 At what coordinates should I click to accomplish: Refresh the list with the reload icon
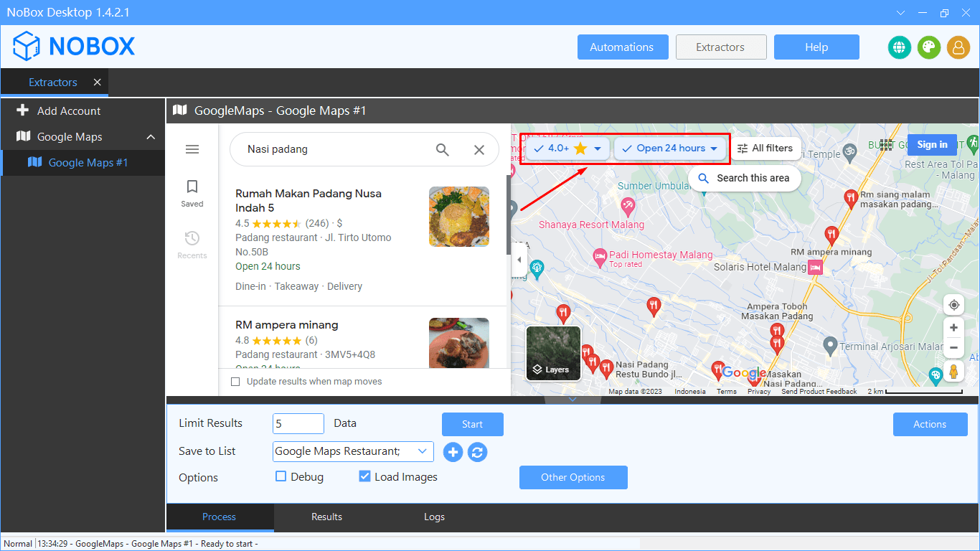coord(477,452)
